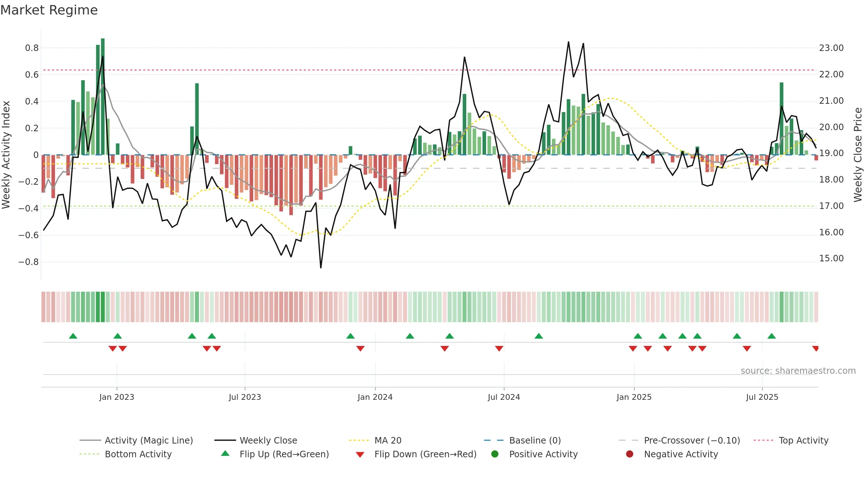Click the Activity (Magic Line) legend entry
This screenshot has height=488, width=868.
136,440
